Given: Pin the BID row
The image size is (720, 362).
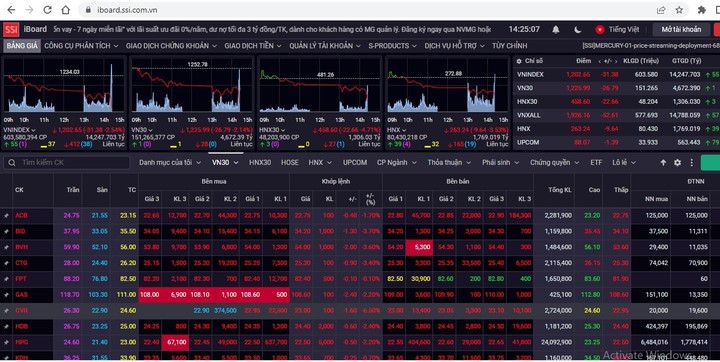Looking at the screenshot, I should point(6,231).
